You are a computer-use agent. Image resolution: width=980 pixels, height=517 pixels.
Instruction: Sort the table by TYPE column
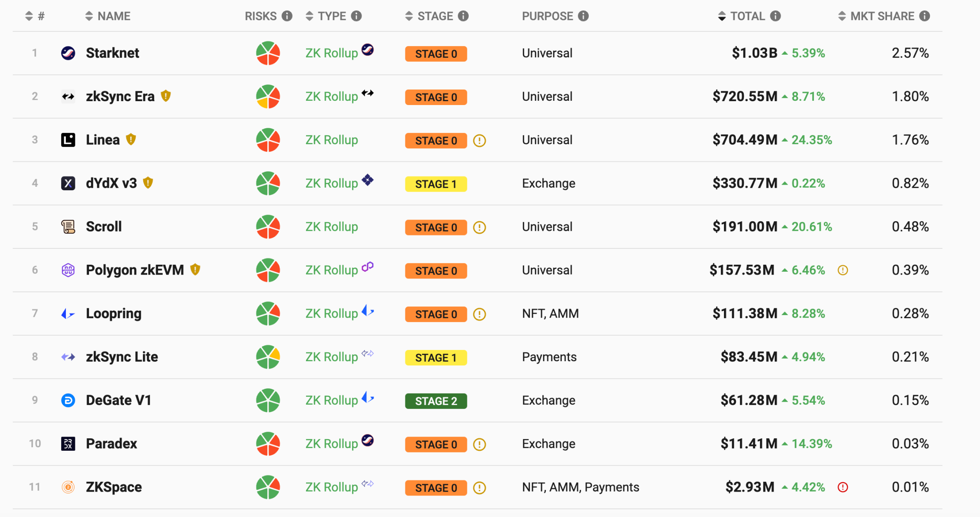pos(309,16)
